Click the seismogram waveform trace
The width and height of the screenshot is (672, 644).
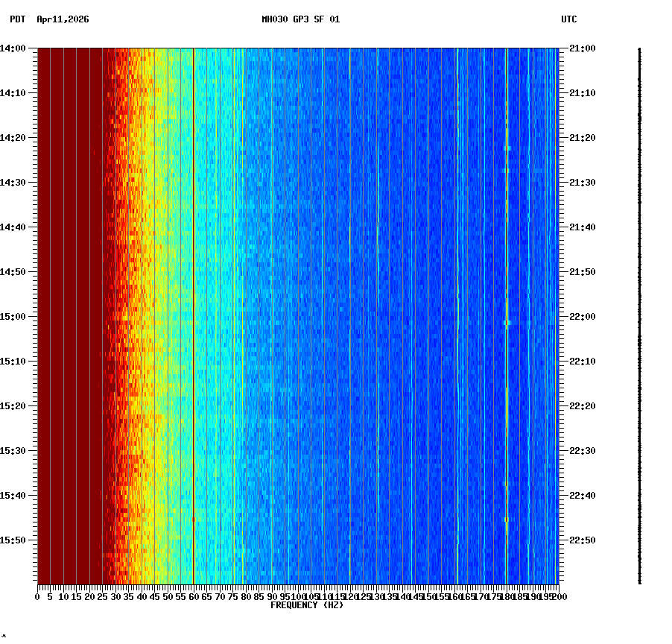638,313
